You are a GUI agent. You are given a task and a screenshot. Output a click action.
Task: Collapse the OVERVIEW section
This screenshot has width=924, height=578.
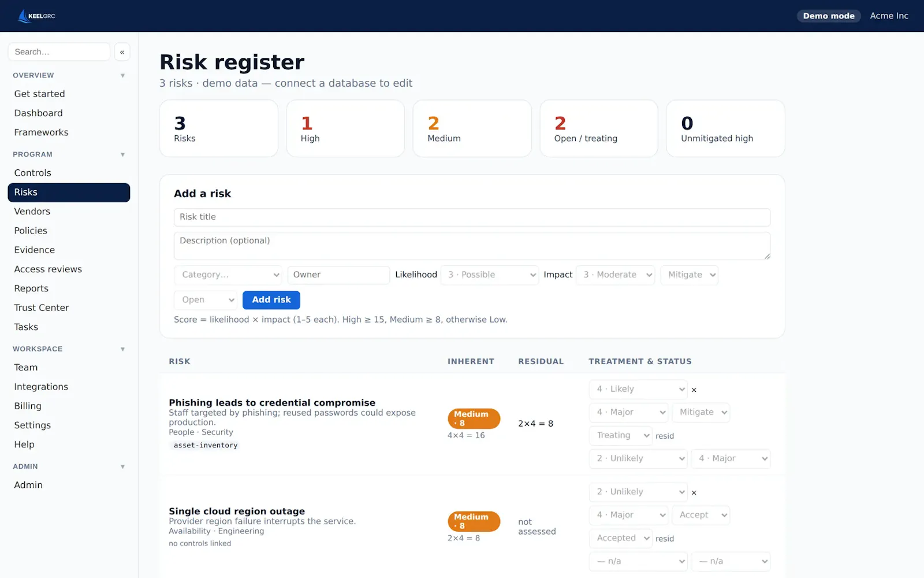point(122,76)
